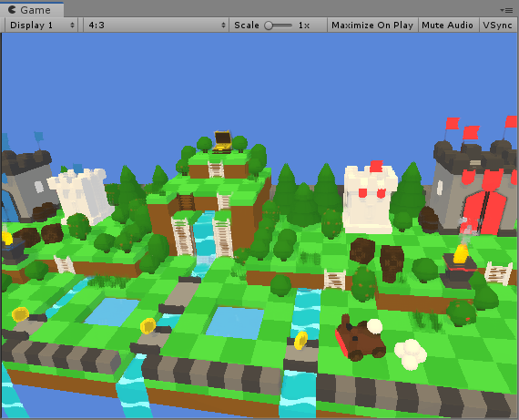
Task: Click the white tower with red flag
Action: [x=370, y=198]
